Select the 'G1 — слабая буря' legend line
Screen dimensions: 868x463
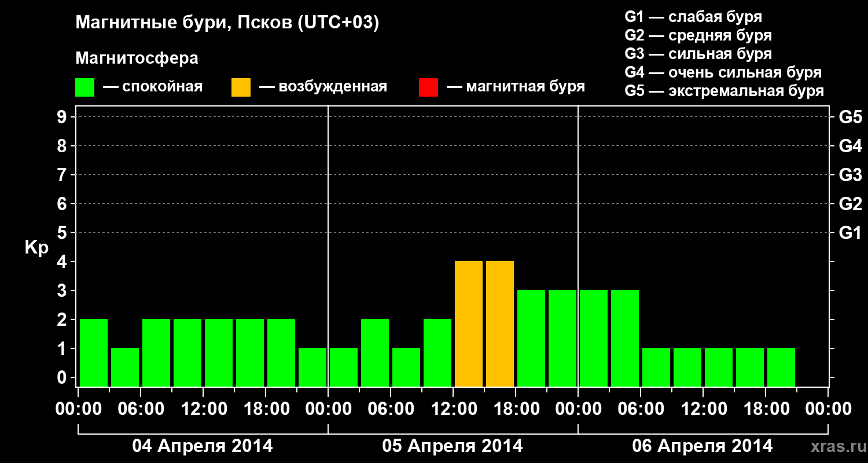(693, 16)
